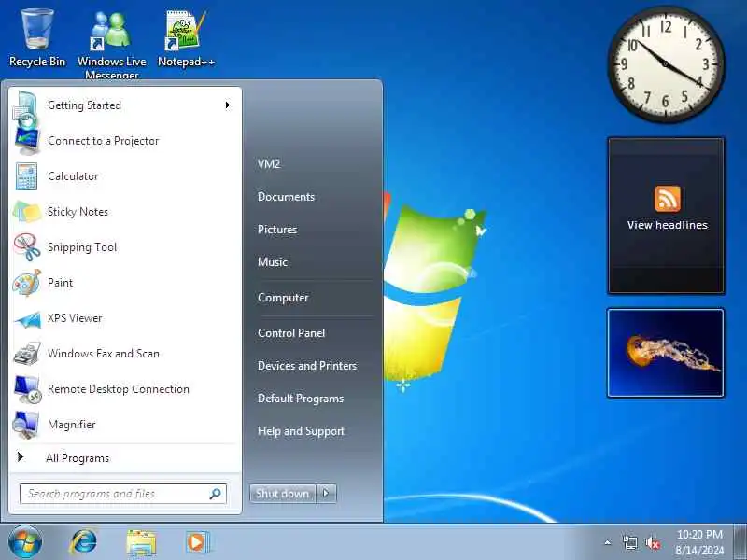
Task: Click the muted volume tray icon
Action: coord(652,542)
